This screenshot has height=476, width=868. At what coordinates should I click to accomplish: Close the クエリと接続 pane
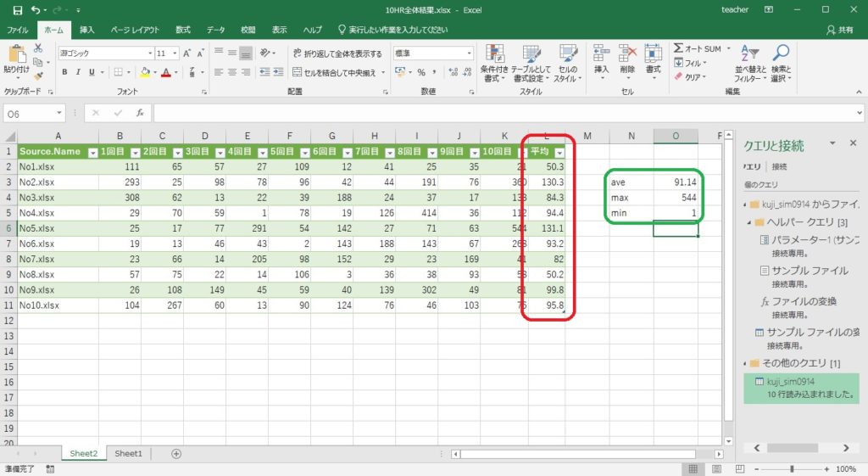(x=853, y=143)
